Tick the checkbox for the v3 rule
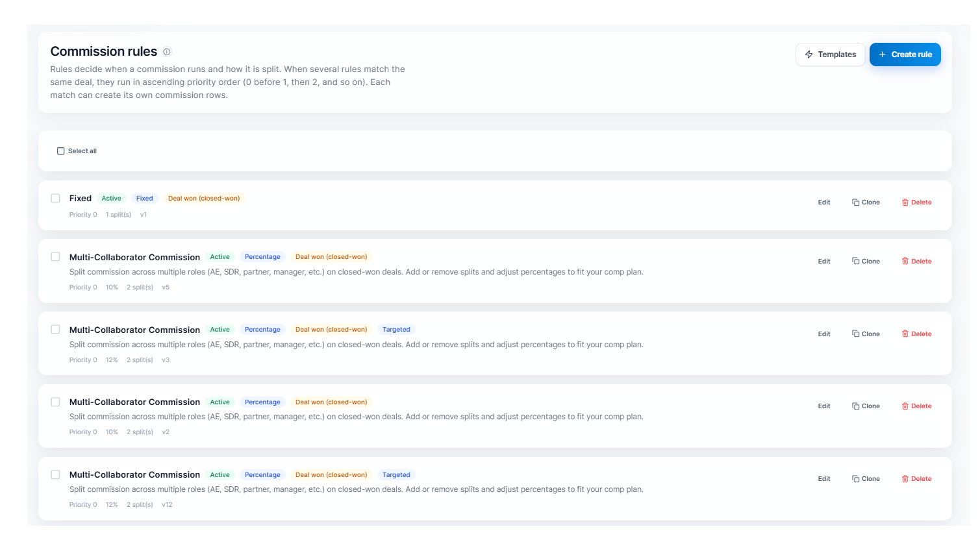Viewport: 980px width, 551px height. coord(56,330)
